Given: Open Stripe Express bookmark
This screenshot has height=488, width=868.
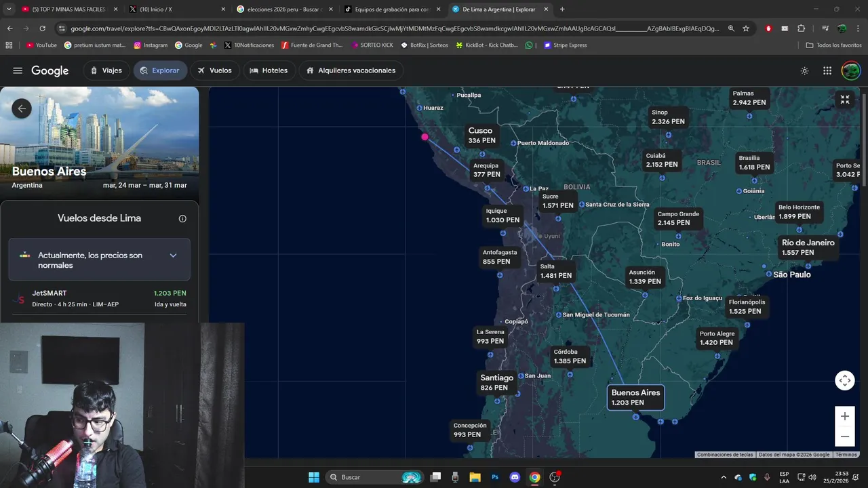Looking at the screenshot, I should click(x=565, y=45).
